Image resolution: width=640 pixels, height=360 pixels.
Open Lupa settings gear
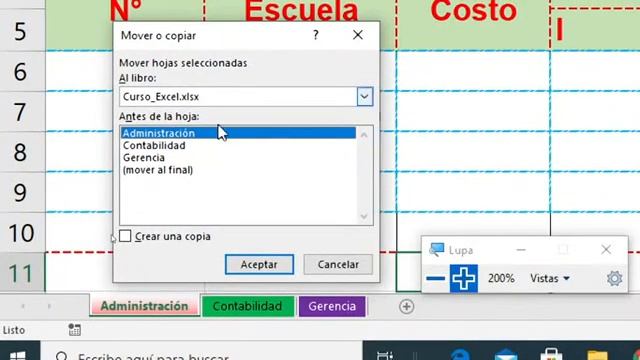(614, 279)
